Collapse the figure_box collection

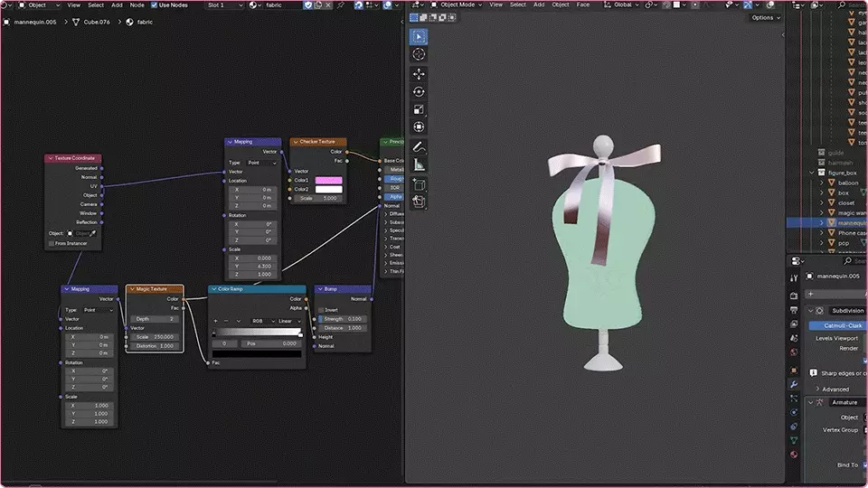(x=812, y=173)
